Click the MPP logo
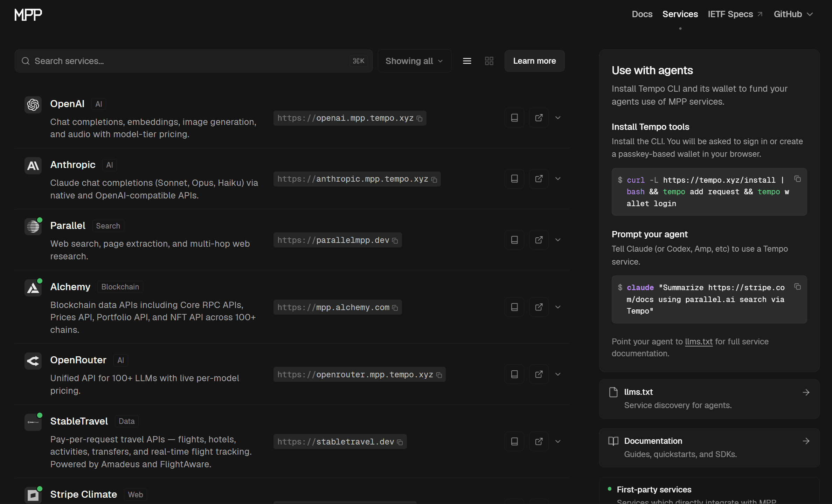 [28, 14]
